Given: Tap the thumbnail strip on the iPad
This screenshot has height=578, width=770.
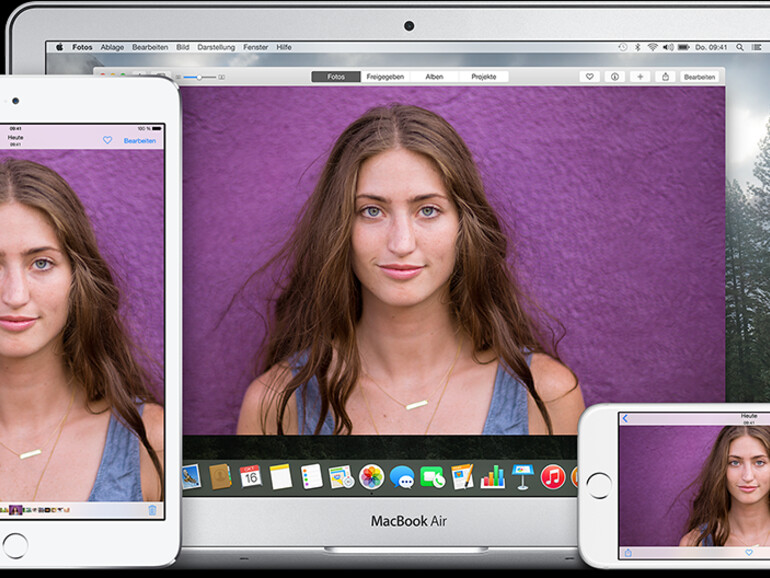Looking at the screenshot, I should click(34, 510).
